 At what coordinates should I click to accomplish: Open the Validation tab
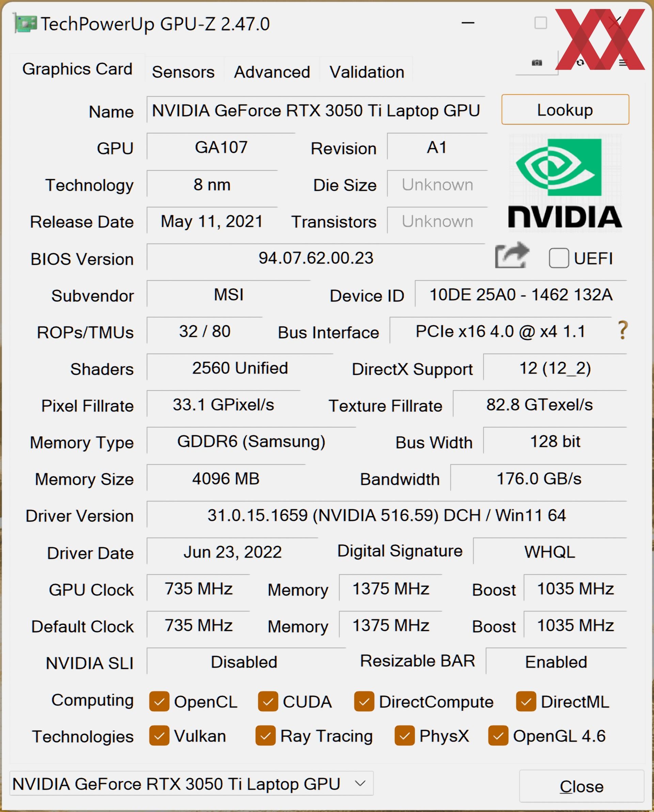[x=367, y=72]
